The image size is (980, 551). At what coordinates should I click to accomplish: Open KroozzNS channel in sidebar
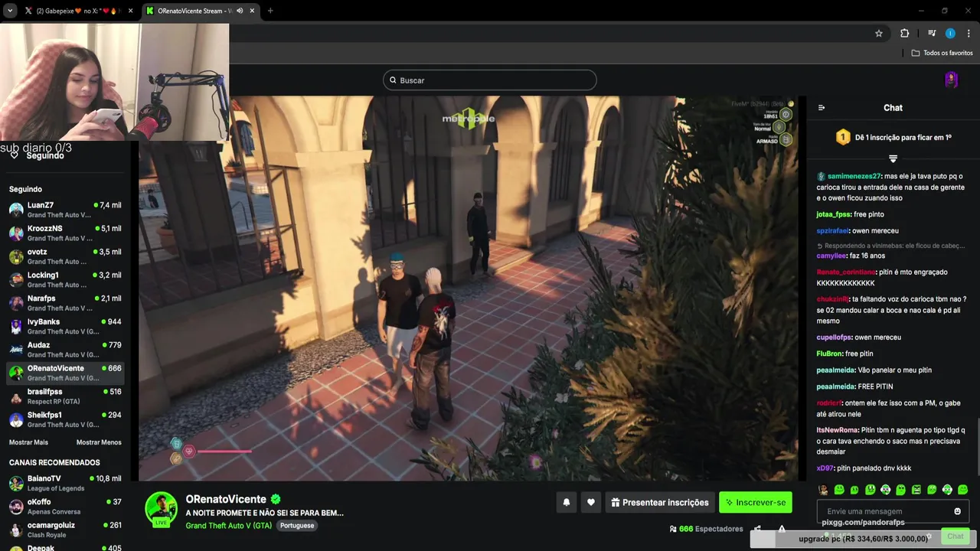(x=65, y=233)
